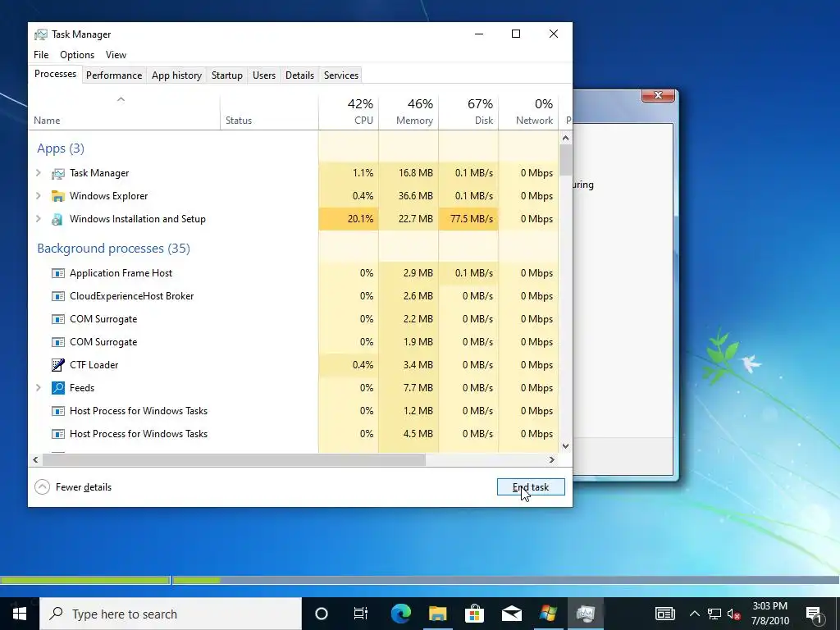Sort processes by Memory column
This screenshot has height=630, width=840.
[x=409, y=112]
